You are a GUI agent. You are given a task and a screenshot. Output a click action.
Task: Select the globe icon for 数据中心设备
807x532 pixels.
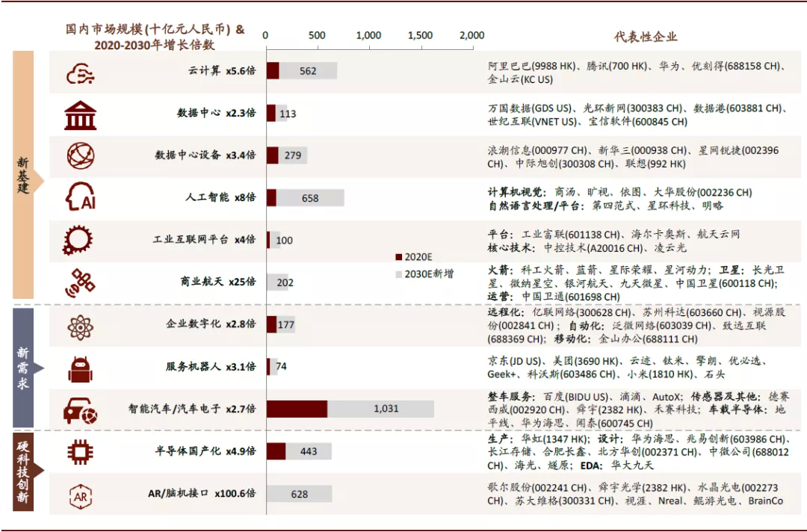coord(80,157)
